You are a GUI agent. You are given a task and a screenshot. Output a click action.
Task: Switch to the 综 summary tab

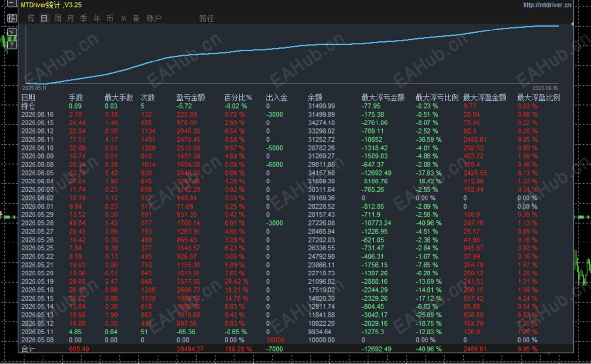(x=31, y=18)
